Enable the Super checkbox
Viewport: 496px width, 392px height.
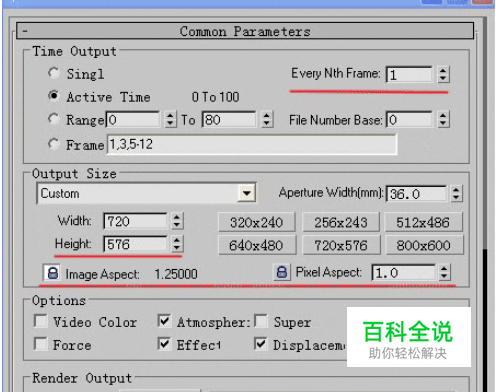(261, 321)
